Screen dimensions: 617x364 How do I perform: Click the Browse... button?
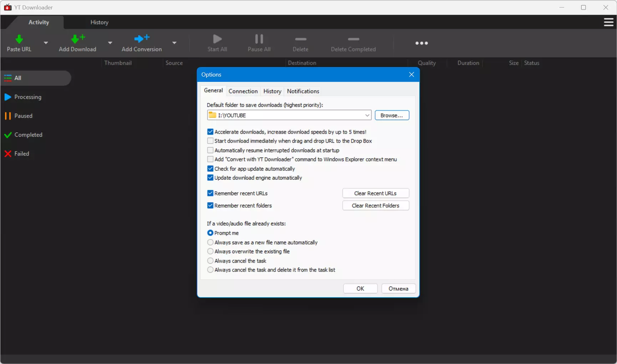[392, 115]
